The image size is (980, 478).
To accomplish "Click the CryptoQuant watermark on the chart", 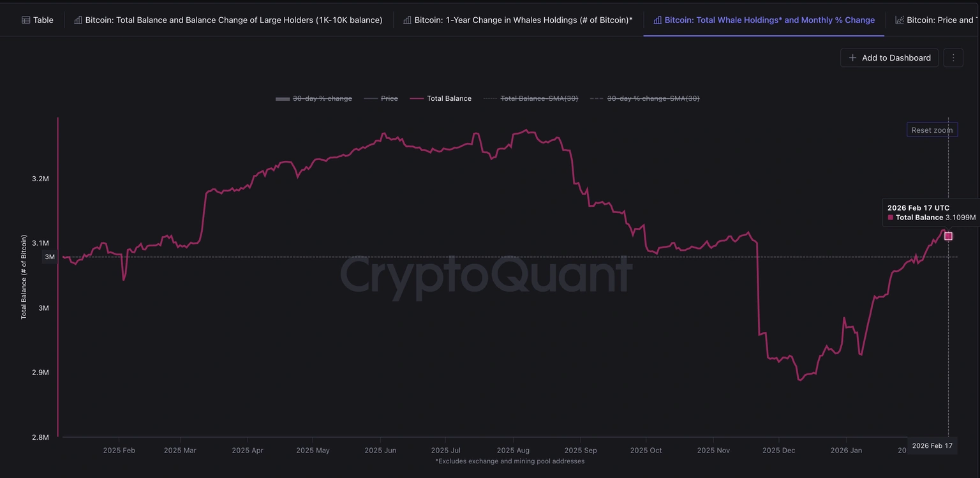I will click(486, 274).
